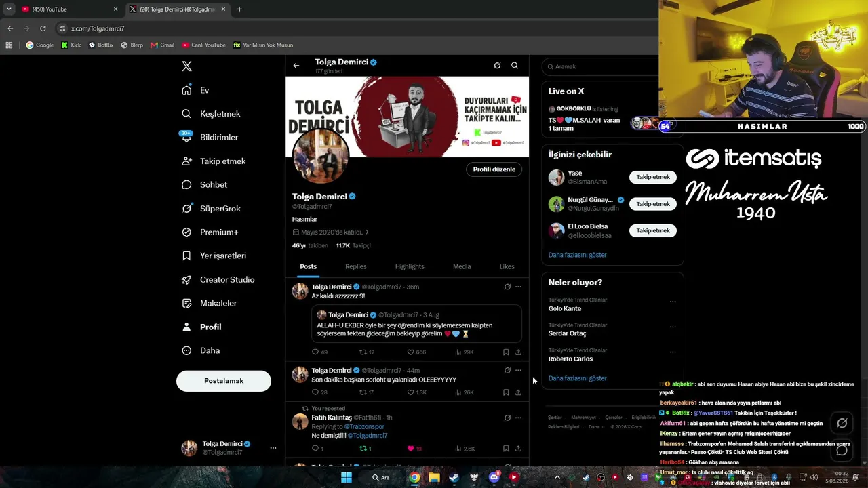The width and height of the screenshot is (868, 488).
Task: Click the Profili düzenle button
Action: [494, 169]
